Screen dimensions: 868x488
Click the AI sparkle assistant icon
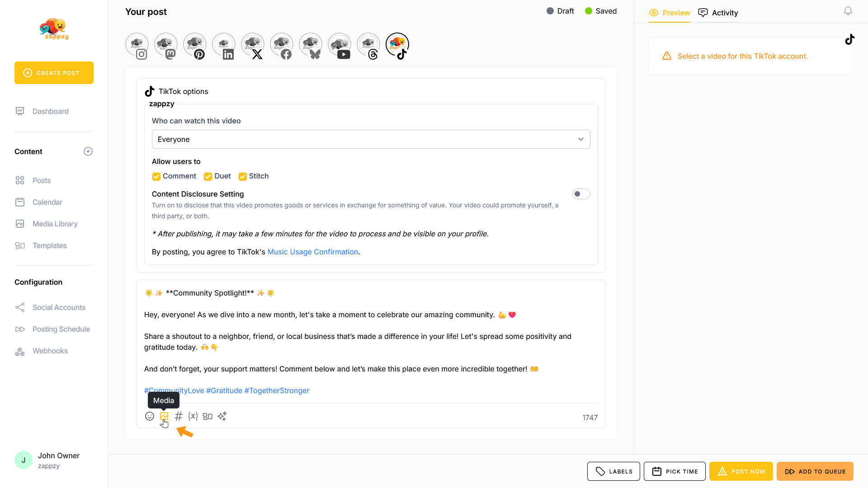222,416
